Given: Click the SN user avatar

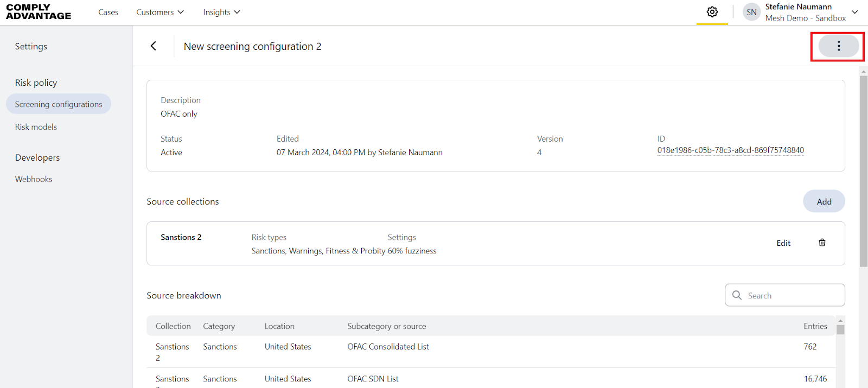Looking at the screenshot, I should click(x=751, y=12).
